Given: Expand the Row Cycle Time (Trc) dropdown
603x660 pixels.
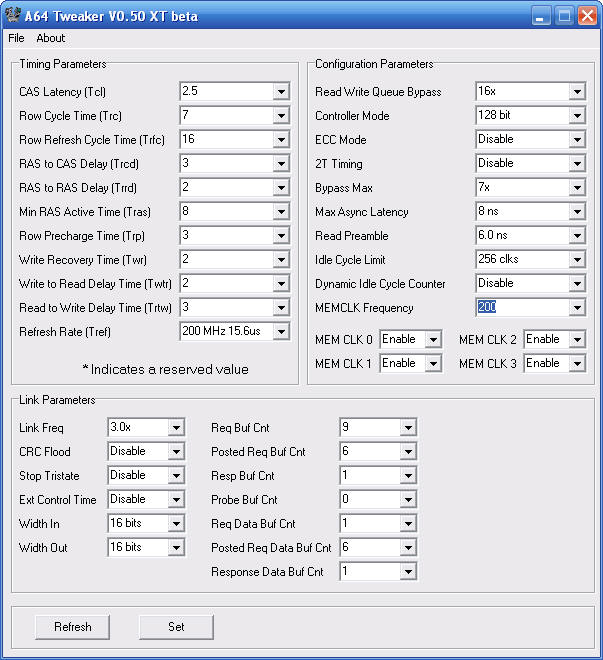Looking at the screenshot, I should [x=281, y=115].
